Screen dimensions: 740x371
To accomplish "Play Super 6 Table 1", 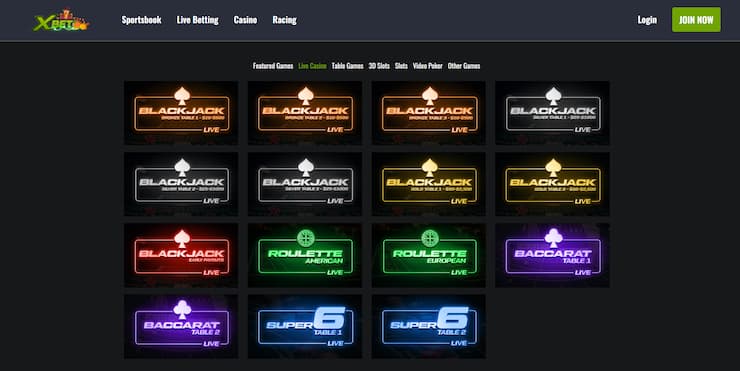I will tap(305, 327).
